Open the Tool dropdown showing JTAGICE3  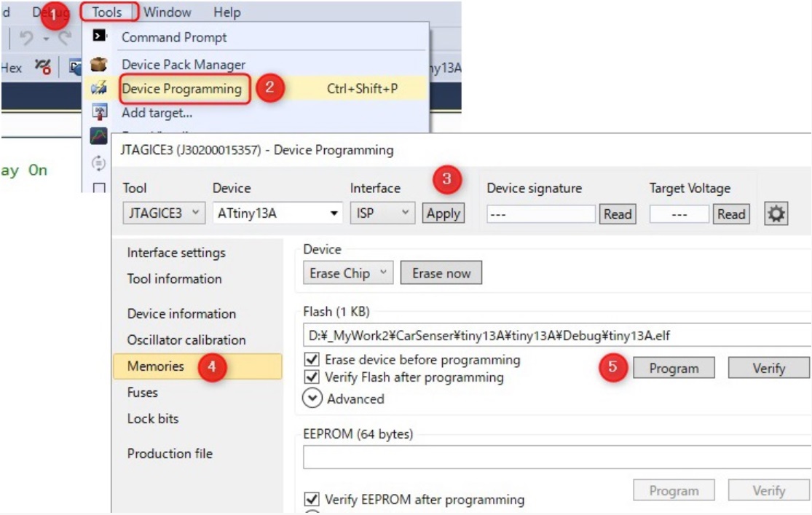tap(164, 213)
